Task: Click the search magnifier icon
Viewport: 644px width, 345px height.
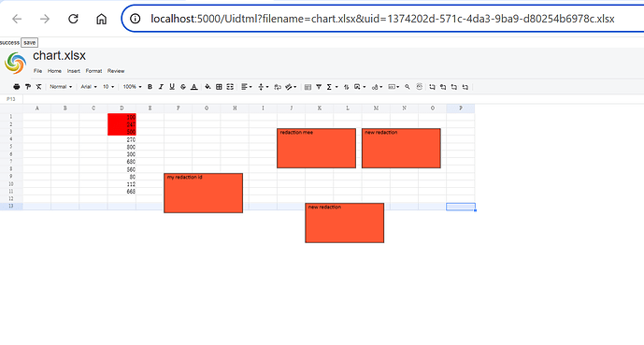Action: pyautogui.click(x=408, y=87)
